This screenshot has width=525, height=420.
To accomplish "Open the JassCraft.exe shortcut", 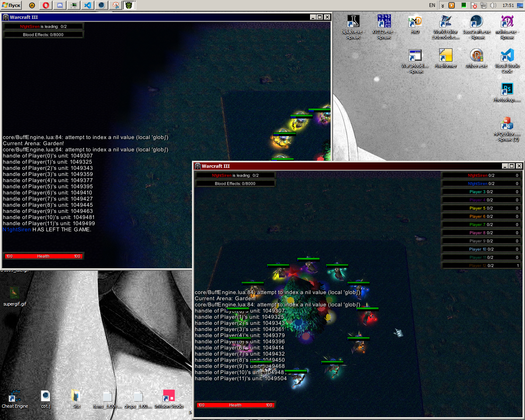I will coord(477,27).
